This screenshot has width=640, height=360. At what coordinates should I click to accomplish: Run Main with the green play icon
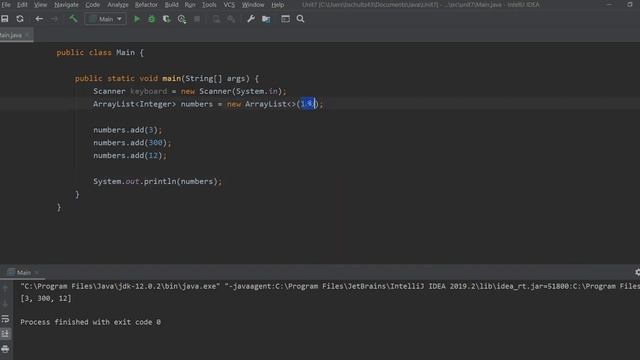tap(137, 19)
